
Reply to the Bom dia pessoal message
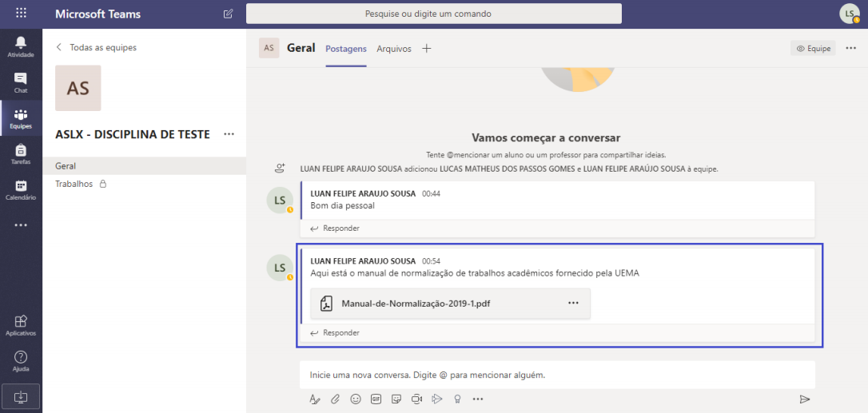335,228
